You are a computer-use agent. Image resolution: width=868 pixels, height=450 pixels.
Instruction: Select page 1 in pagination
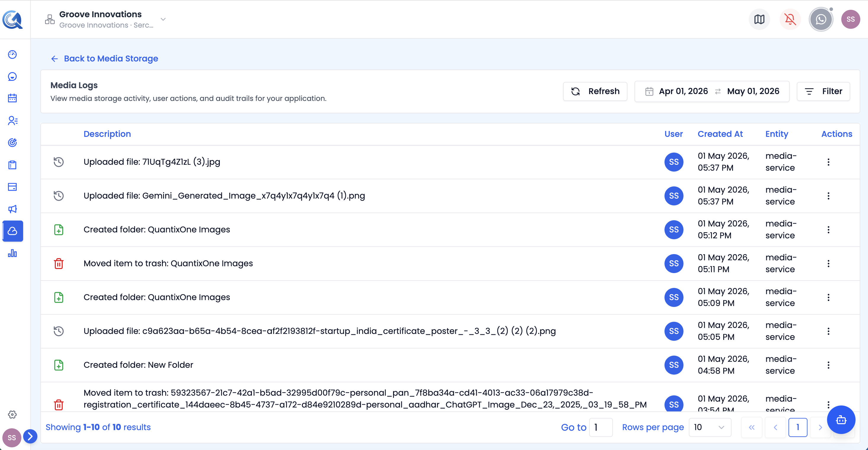click(798, 427)
